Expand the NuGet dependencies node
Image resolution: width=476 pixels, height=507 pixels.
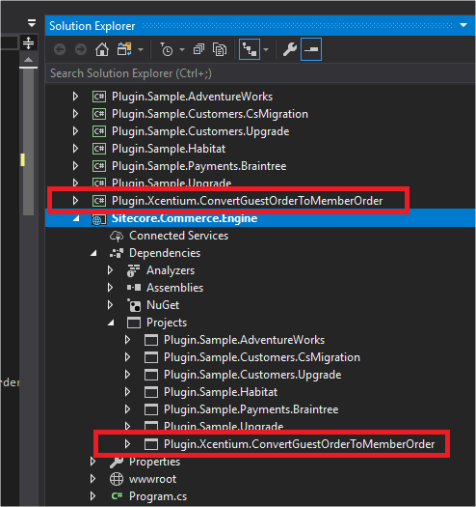pos(110,305)
